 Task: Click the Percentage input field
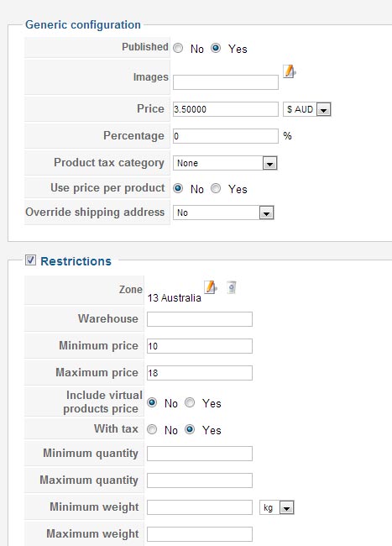[x=226, y=136]
